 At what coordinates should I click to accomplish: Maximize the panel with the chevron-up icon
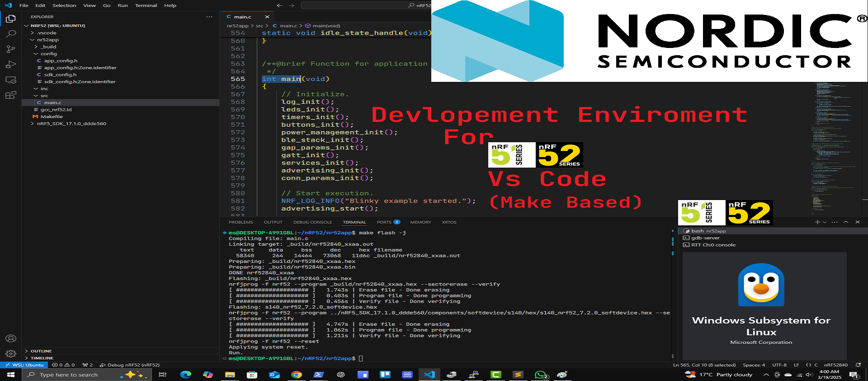click(846, 222)
